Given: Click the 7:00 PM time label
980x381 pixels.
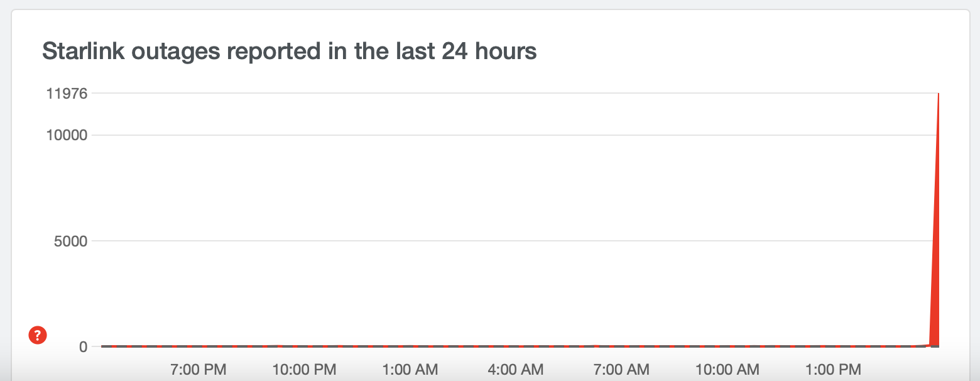Looking at the screenshot, I should point(198,369).
